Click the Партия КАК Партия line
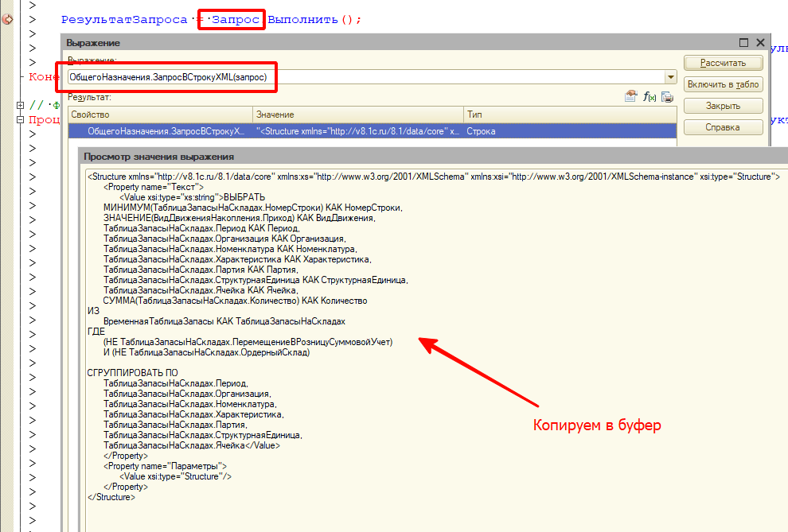This screenshot has height=532, width=788. [x=201, y=270]
